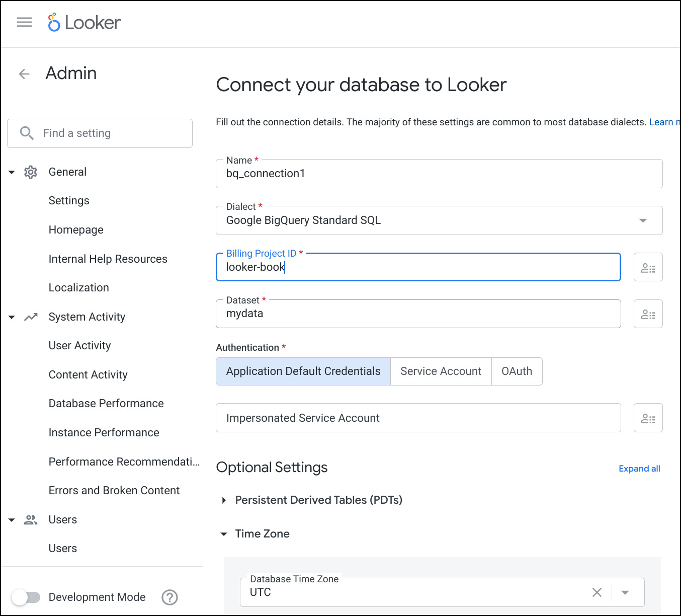The width and height of the screenshot is (681, 616).
Task: Click the Billing Project ID field
Action: point(418,267)
